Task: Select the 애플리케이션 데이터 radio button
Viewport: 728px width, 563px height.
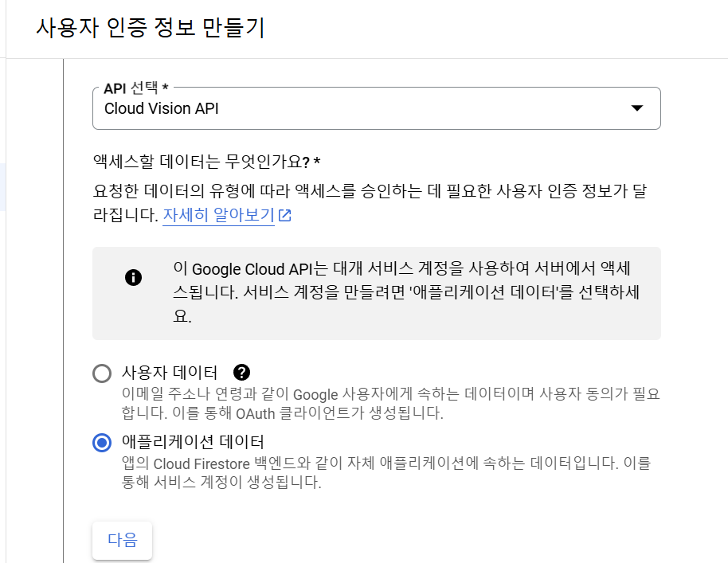Action: point(102,442)
